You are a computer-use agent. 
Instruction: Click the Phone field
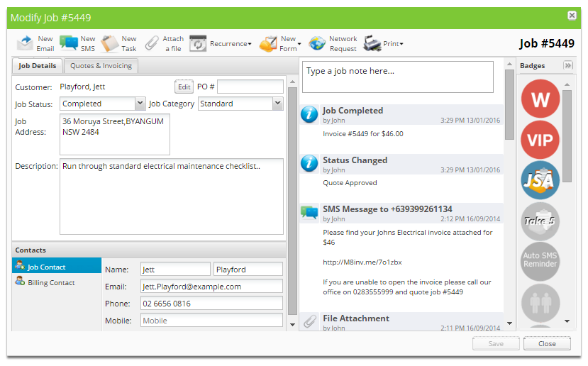[x=211, y=304]
